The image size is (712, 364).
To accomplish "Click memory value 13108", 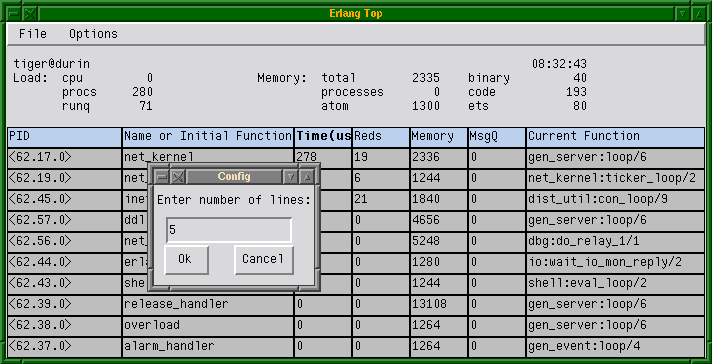I will point(439,305).
